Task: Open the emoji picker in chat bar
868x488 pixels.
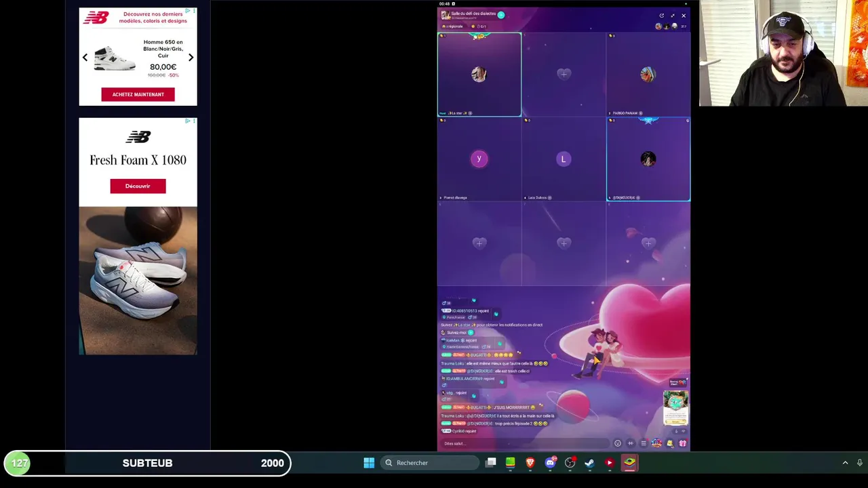Action: click(617, 443)
